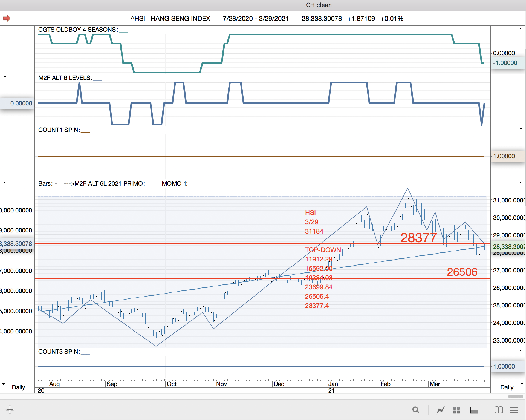Image resolution: width=526 pixels, height=420 pixels.
Task: Open the Bars price pane left dropdown arrow
Action: click(5, 183)
